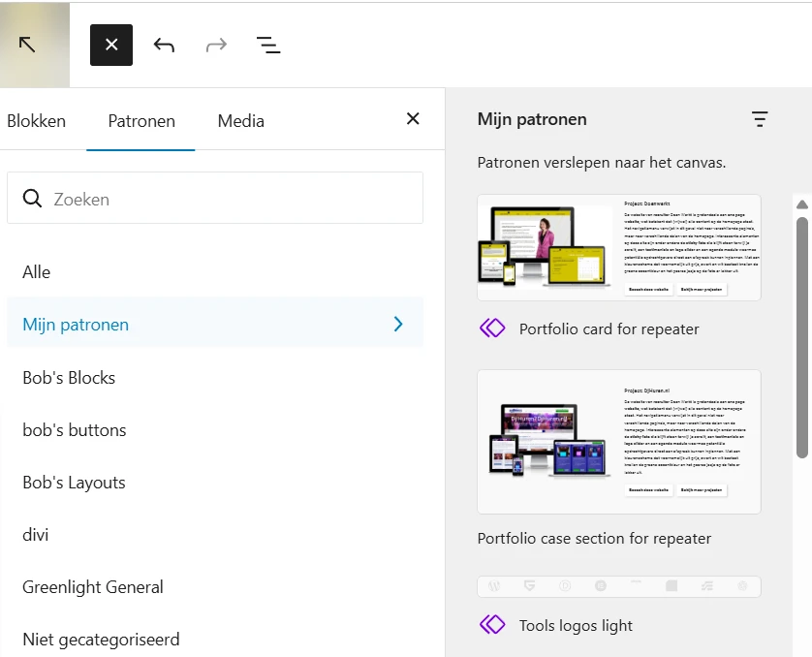This screenshot has height=657, width=812.
Task: Close the inserter panel
Action: click(413, 119)
